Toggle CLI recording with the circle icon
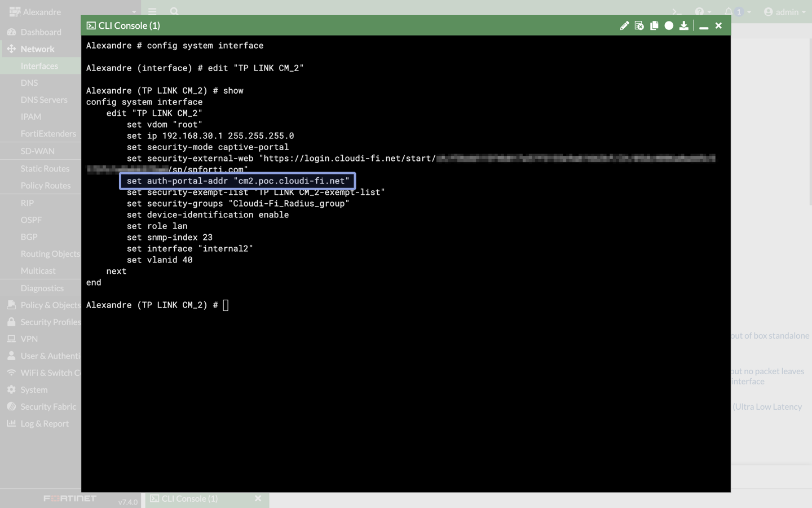 click(669, 25)
